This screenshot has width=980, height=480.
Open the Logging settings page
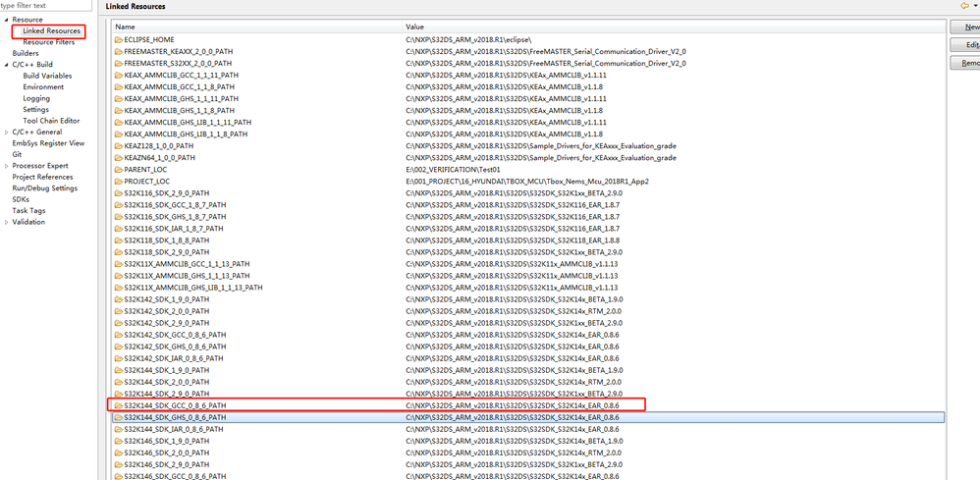point(36,98)
